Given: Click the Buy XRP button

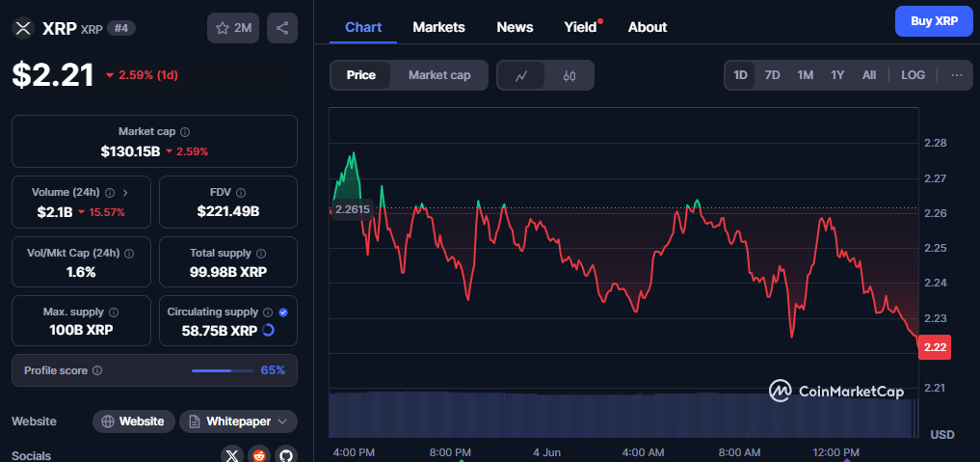Looking at the screenshot, I should tap(934, 21).
